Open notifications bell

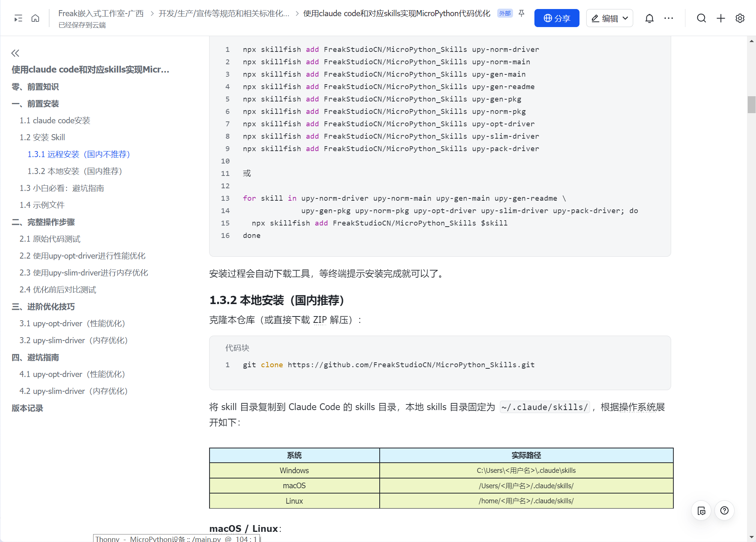coord(649,18)
